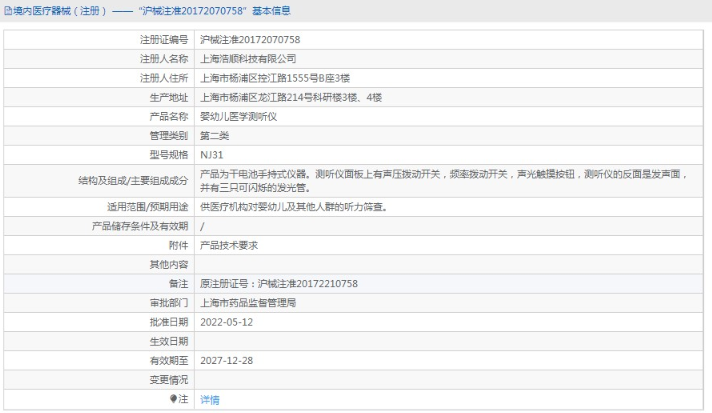Click the 生效日期 row label
Viewport: 712px width, 413px height.
(x=169, y=341)
